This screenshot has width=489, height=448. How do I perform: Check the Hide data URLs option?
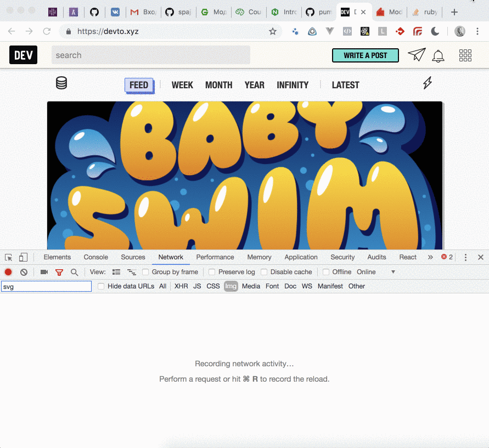click(x=101, y=286)
